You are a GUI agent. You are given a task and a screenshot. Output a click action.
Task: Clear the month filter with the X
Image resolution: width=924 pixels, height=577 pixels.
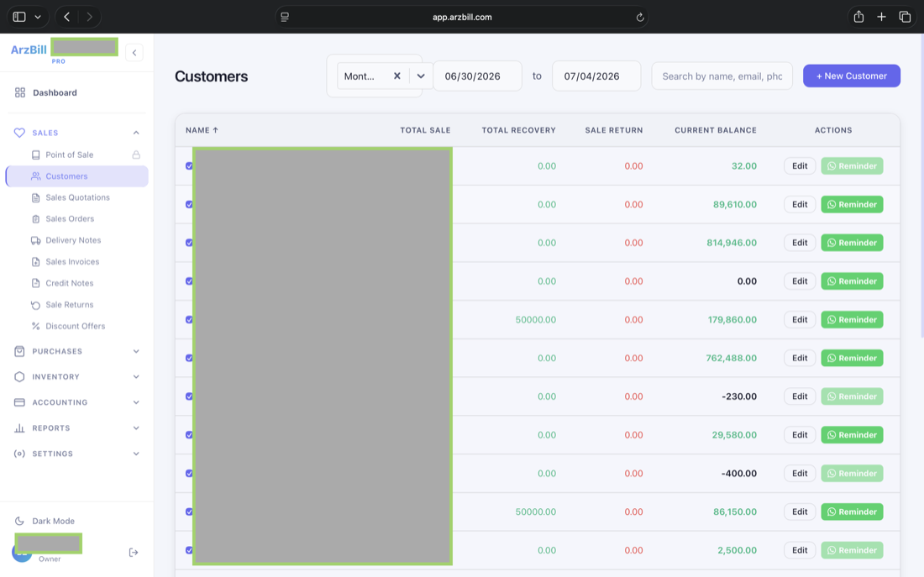coord(397,76)
